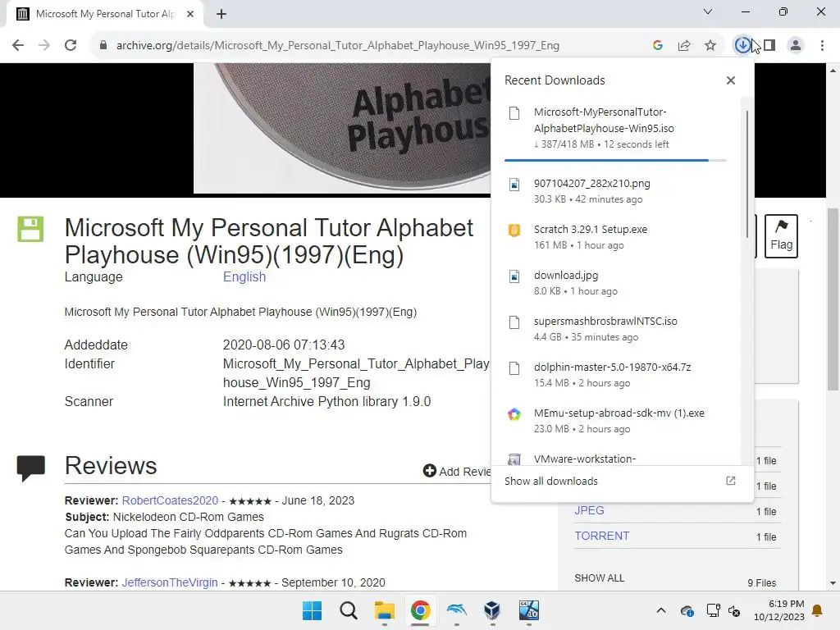Open Scratch 3.29.1 Setup.exe download
Screen dimensions: 840x630
[615, 237]
